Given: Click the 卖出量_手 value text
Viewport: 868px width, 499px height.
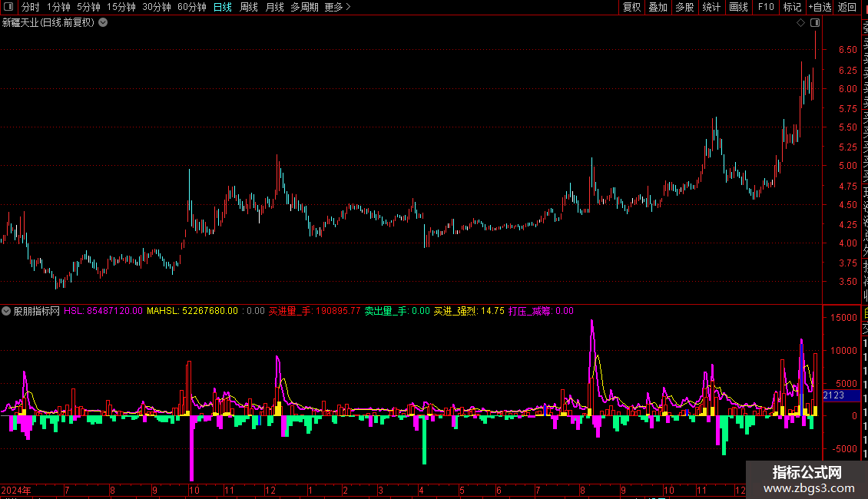Looking at the screenshot, I should (x=397, y=311).
